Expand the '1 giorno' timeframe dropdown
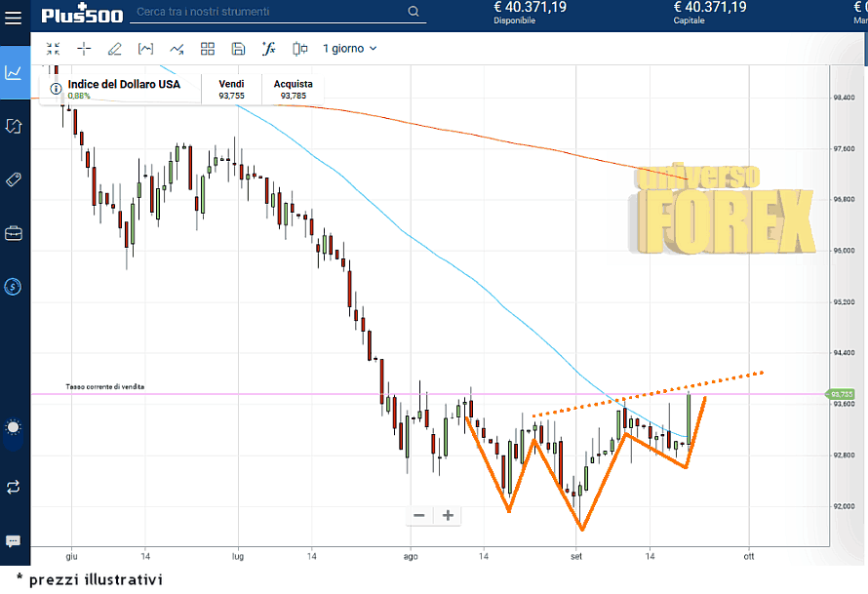This screenshot has height=594, width=868. pyautogui.click(x=349, y=48)
